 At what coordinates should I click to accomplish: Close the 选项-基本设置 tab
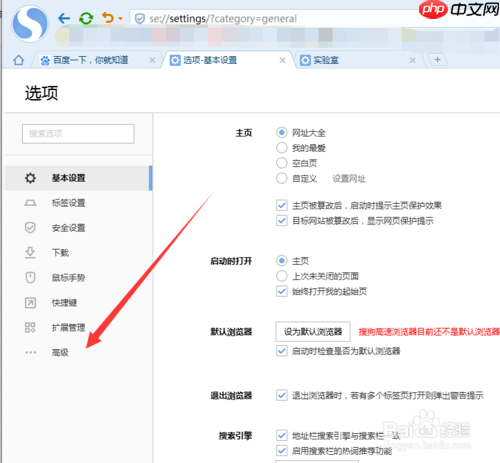click(x=282, y=60)
